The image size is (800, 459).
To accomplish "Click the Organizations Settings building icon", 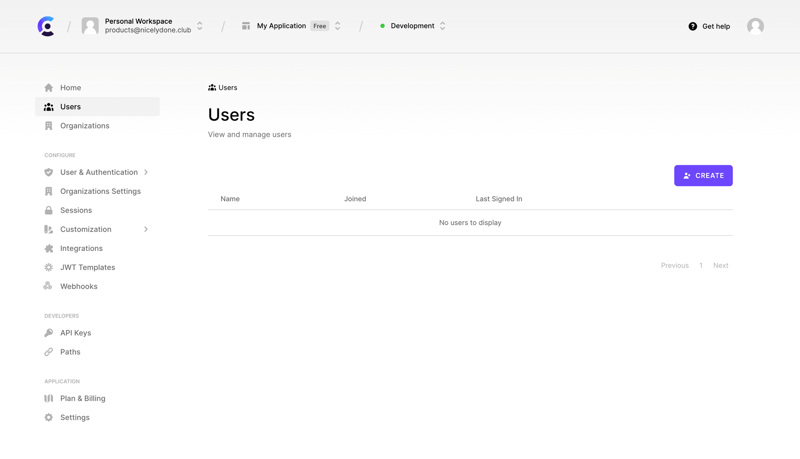I will tap(48, 191).
